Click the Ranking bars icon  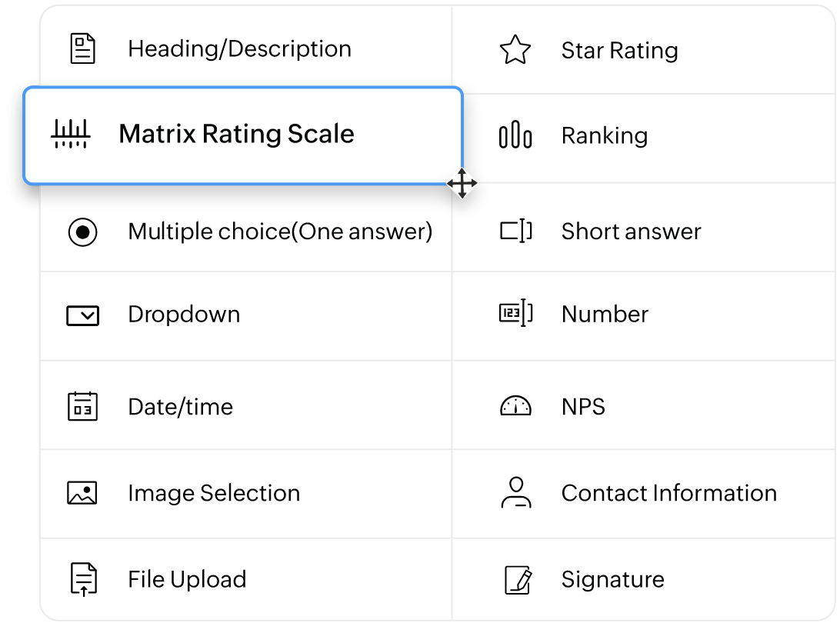point(515,135)
